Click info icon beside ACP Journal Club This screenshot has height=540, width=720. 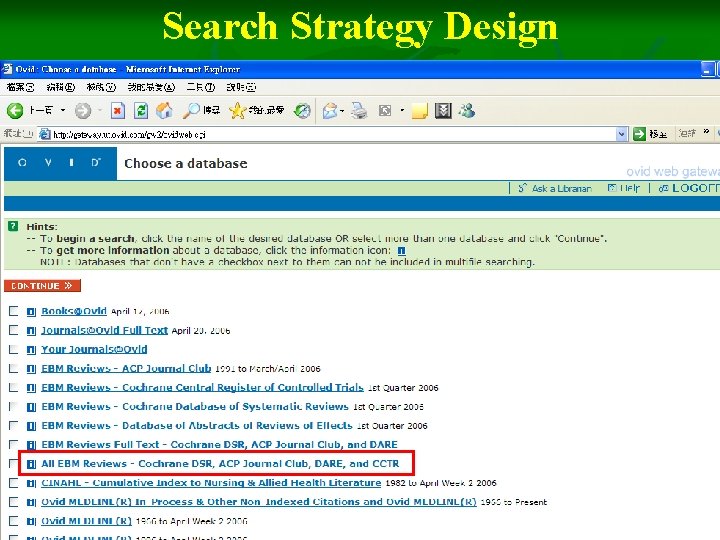[31, 369]
